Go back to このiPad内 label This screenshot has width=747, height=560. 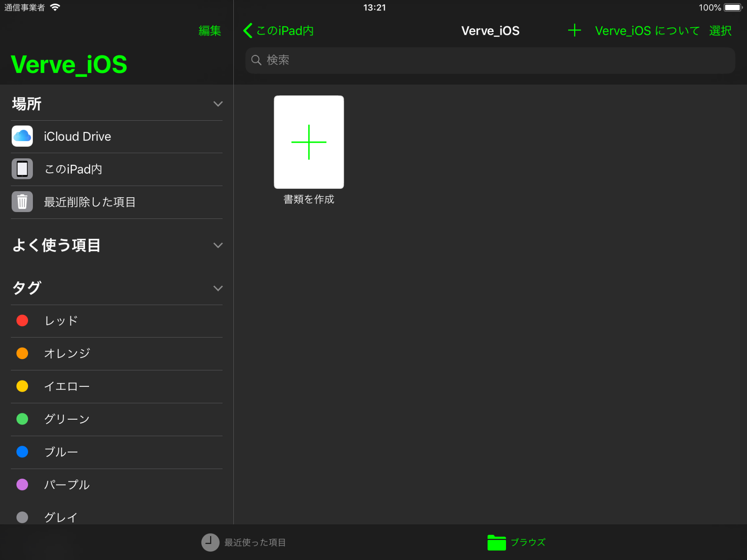click(x=285, y=31)
